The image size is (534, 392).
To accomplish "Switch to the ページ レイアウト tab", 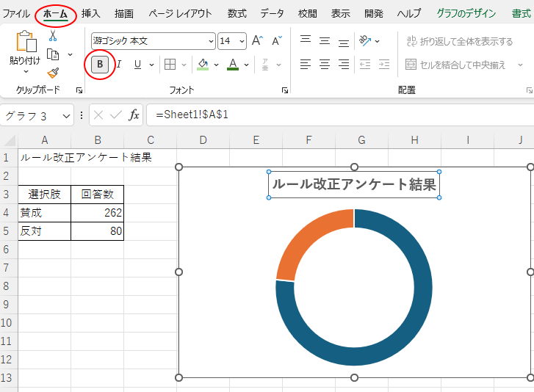I will point(180,14).
